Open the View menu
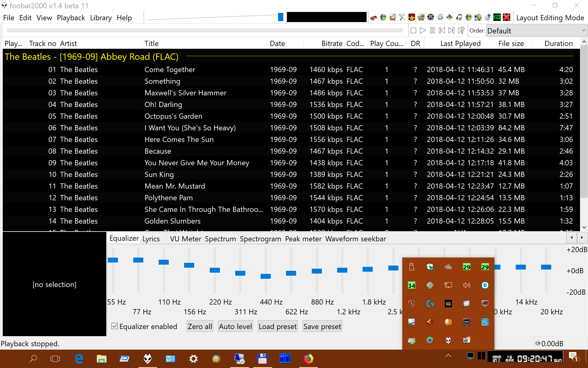The width and height of the screenshot is (588, 368). (x=44, y=18)
